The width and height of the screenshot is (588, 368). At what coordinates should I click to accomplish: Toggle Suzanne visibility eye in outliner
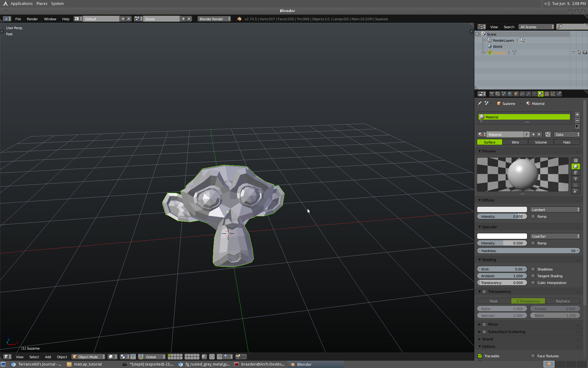tap(573, 52)
